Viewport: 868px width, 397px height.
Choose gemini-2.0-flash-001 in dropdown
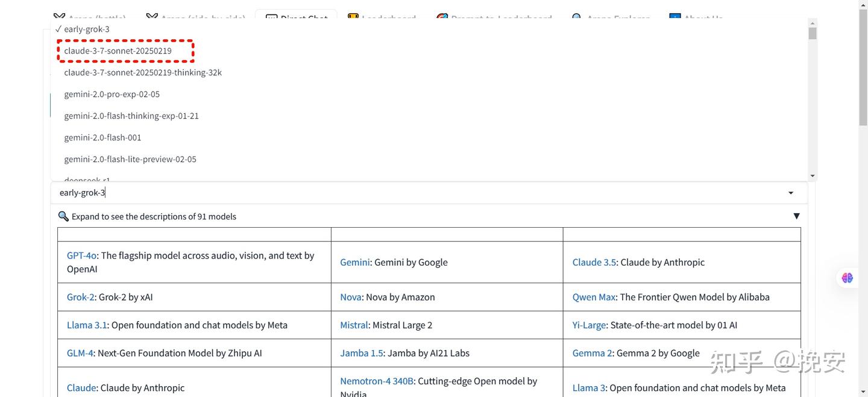103,137
